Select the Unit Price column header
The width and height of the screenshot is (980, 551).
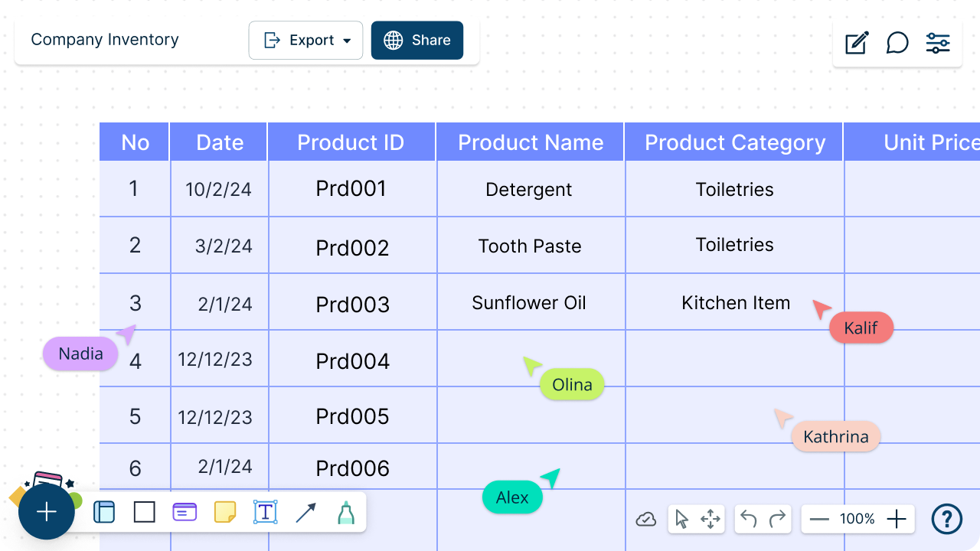pyautogui.click(x=913, y=142)
